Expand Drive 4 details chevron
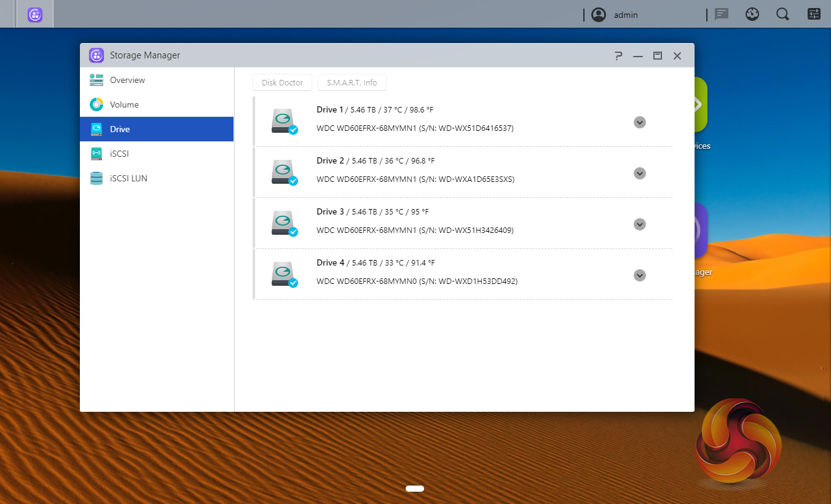The height and width of the screenshot is (504, 831). tap(640, 275)
